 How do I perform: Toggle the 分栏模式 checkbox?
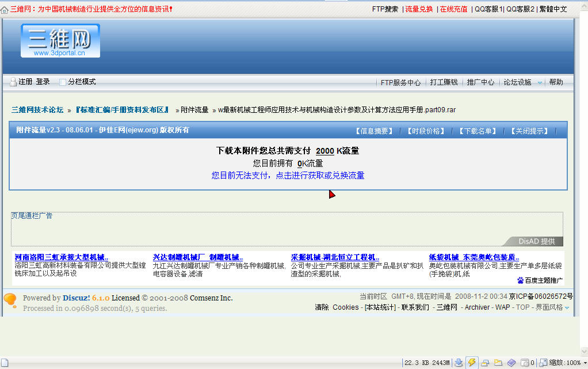click(63, 82)
